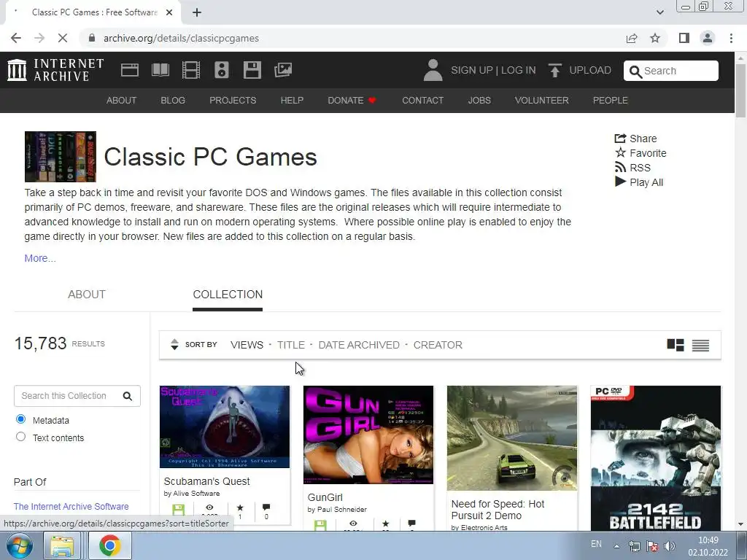Open the HELP menu item
Screen dimensions: 747x560
(x=292, y=101)
